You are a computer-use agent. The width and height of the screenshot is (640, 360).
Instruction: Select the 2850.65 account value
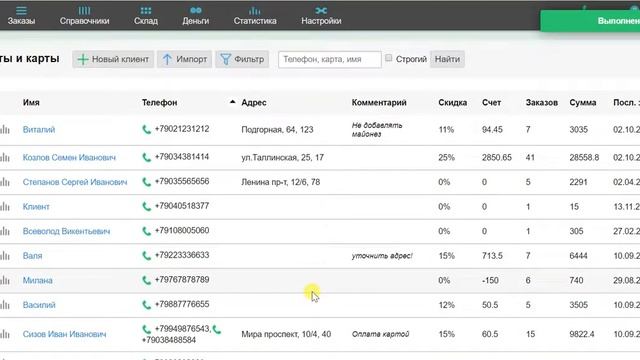pyautogui.click(x=496, y=158)
